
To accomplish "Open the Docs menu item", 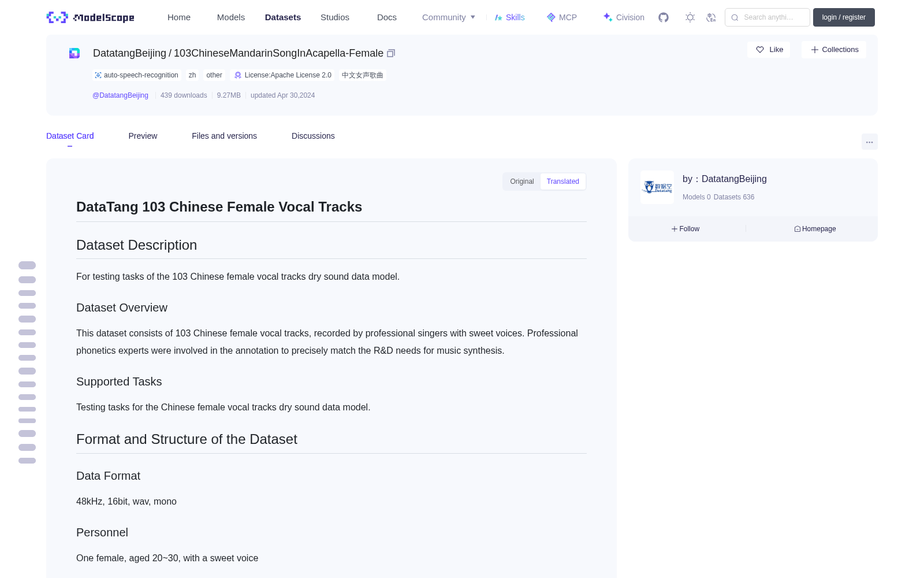I will 387,17.
